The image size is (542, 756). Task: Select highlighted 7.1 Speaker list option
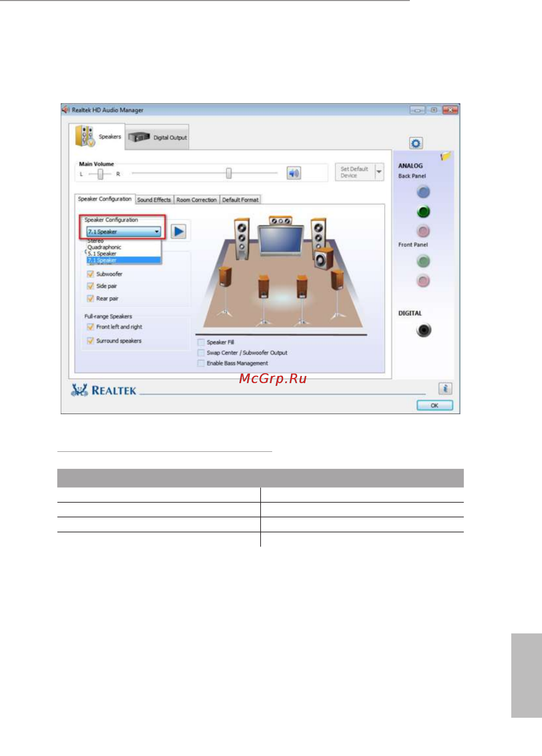(x=124, y=260)
